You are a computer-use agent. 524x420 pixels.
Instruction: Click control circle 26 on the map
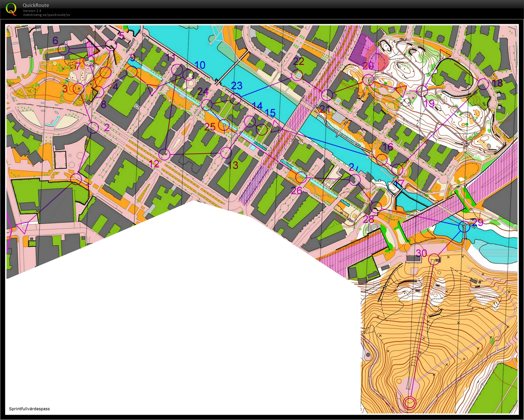pyautogui.click(x=301, y=177)
